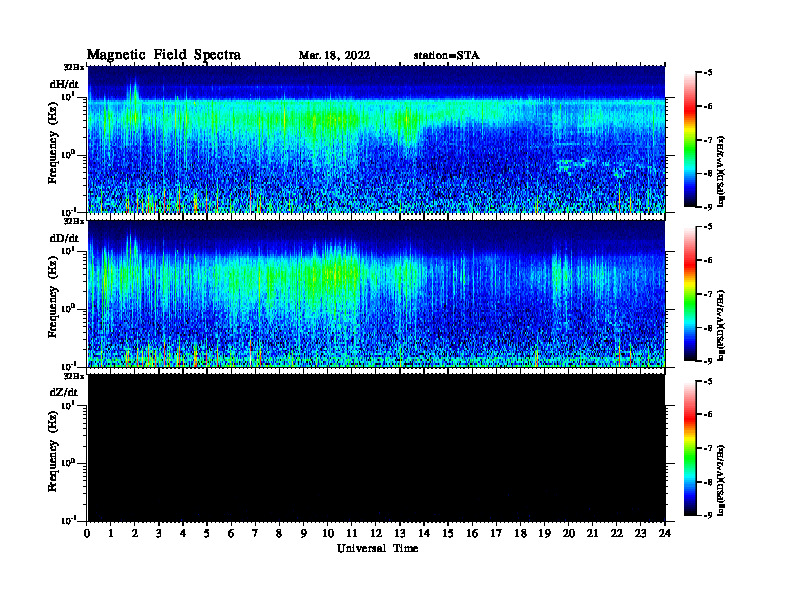Click the 32Hz label atop dH/dt panel
This screenshot has height=612, width=792.
coord(73,66)
